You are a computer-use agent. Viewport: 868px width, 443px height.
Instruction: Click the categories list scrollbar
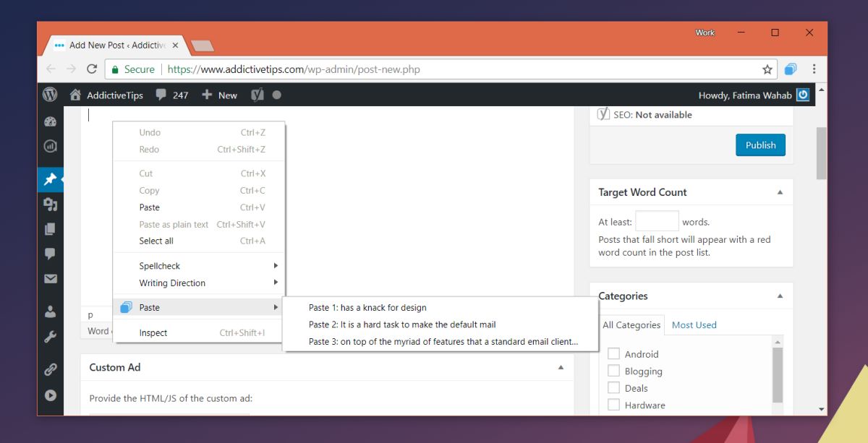(x=778, y=374)
